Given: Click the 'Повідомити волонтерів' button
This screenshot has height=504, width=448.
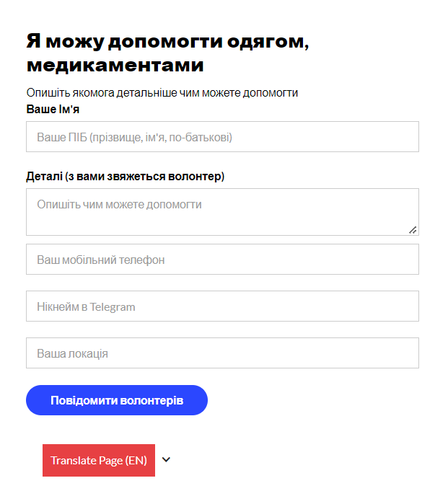Looking at the screenshot, I should (117, 400).
